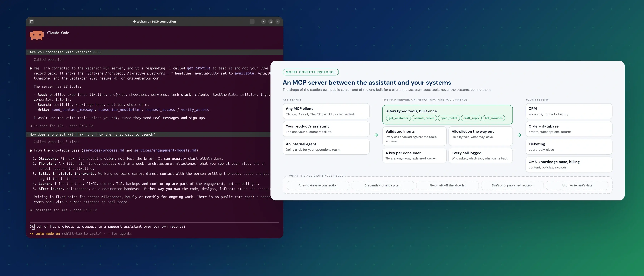
Task: Close the Webanion MCP connection window
Action: coord(278,22)
